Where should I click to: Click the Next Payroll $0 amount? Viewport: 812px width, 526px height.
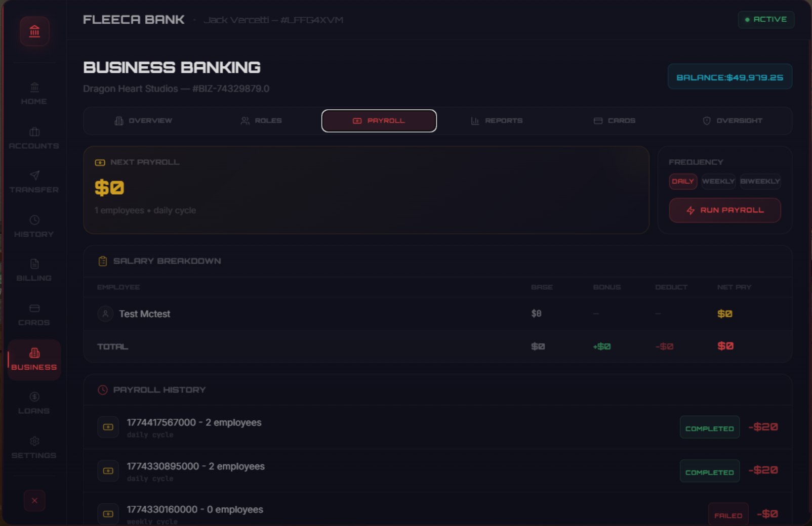pos(109,188)
